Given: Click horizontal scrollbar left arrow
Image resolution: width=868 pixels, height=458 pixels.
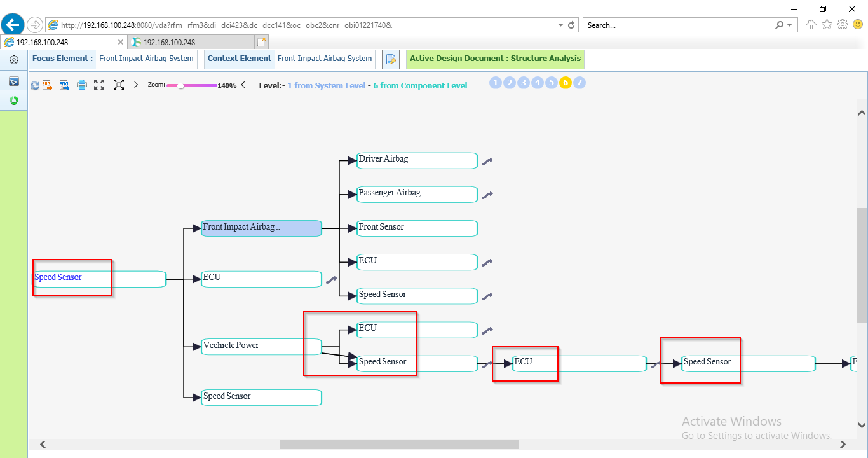Looking at the screenshot, I should pos(43,444).
